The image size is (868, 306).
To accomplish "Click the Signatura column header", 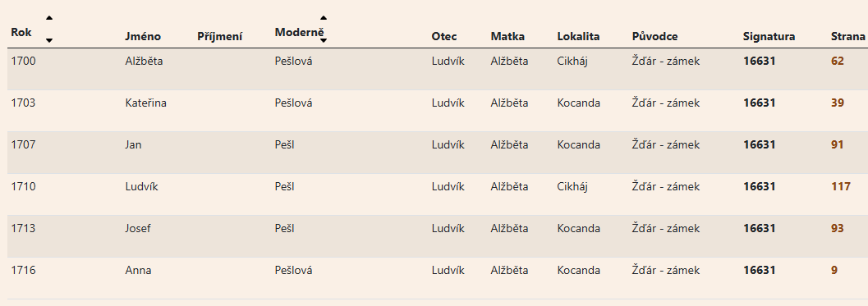I will (x=769, y=37).
